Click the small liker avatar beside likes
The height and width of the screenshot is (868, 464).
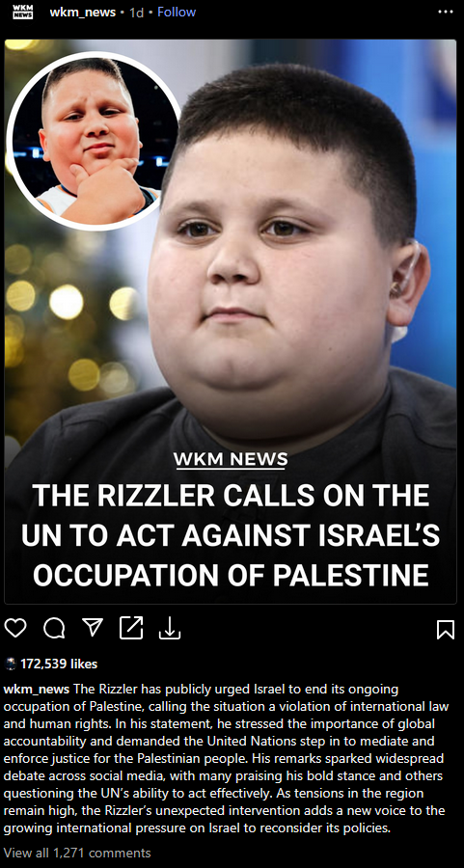point(11,664)
